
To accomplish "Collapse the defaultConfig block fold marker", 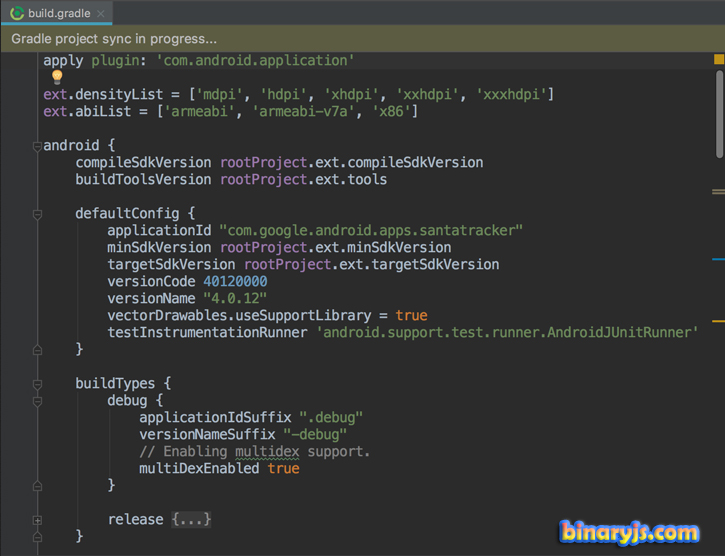I will [37, 214].
